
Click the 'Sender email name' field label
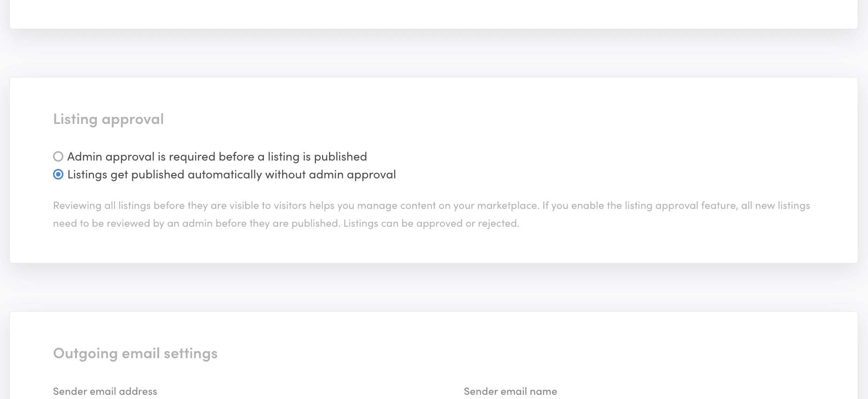pyautogui.click(x=510, y=391)
